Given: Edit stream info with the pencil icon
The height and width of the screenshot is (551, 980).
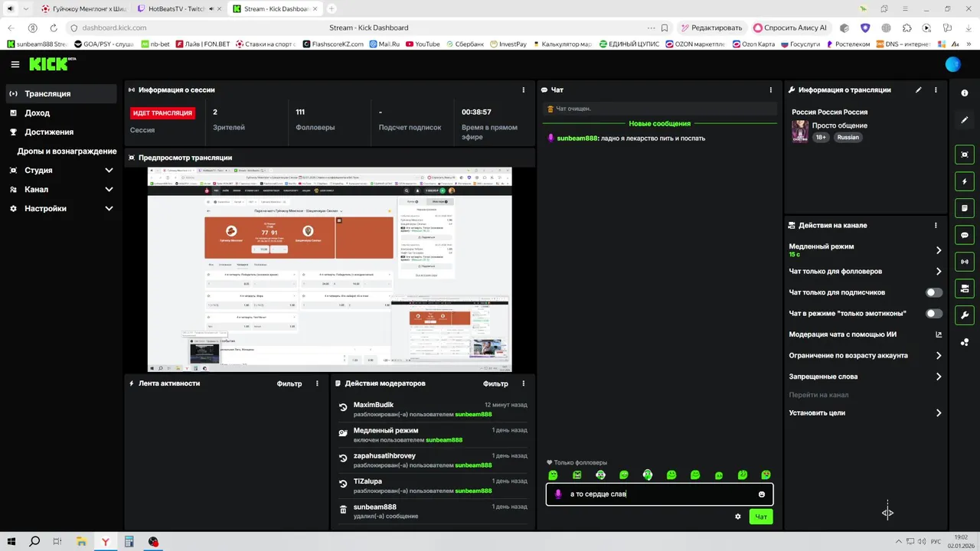Looking at the screenshot, I should click(919, 90).
